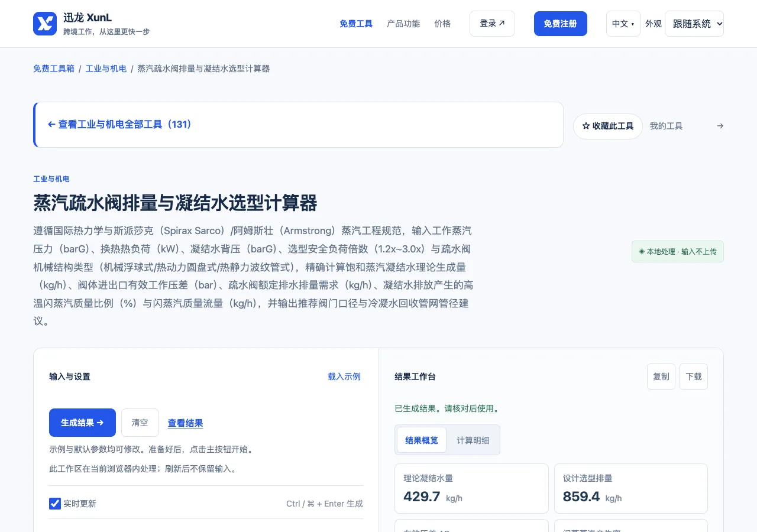Click the 迅龙 XunL brand name

click(x=88, y=18)
